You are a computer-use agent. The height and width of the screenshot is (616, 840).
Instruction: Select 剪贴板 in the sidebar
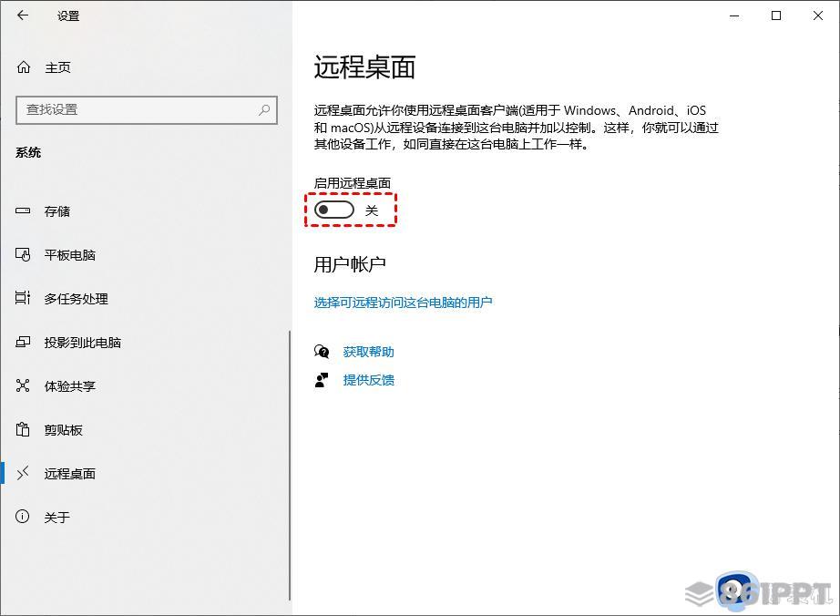pyautogui.click(x=64, y=429)
